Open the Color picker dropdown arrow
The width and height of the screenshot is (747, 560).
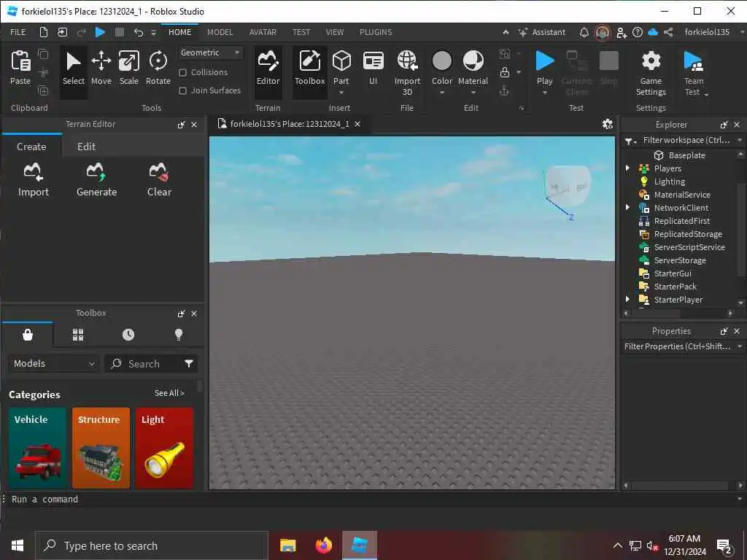441,93
